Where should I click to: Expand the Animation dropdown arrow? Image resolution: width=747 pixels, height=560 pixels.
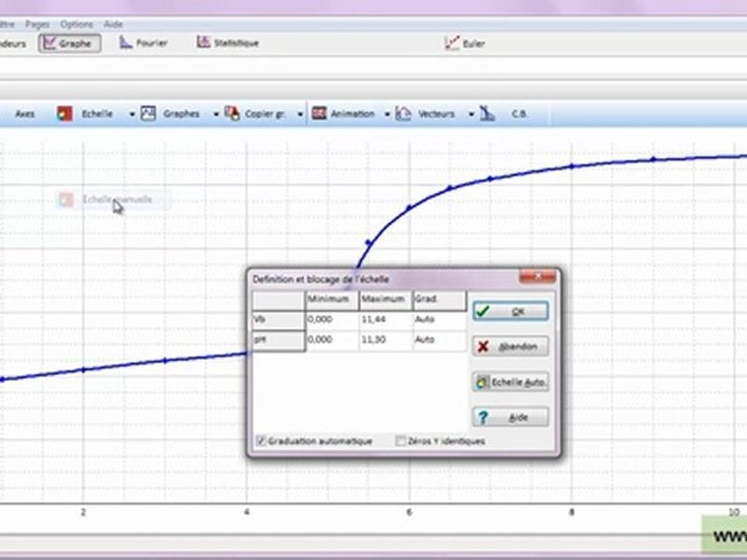tap(388, 114)
